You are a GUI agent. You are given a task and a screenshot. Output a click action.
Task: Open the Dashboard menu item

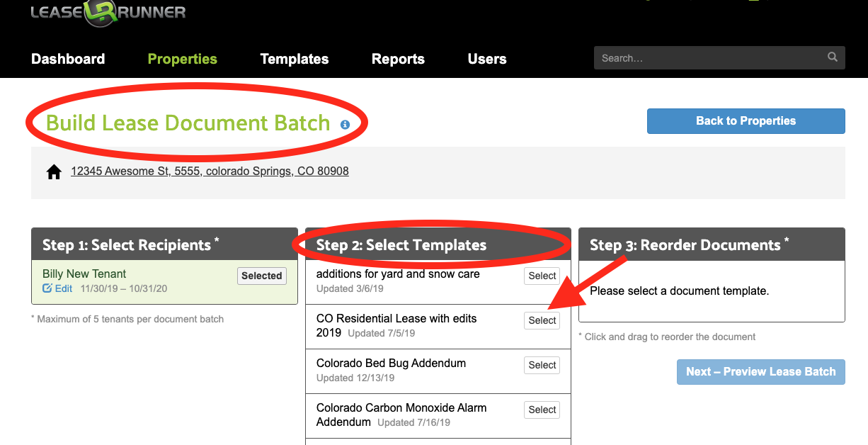68,59
